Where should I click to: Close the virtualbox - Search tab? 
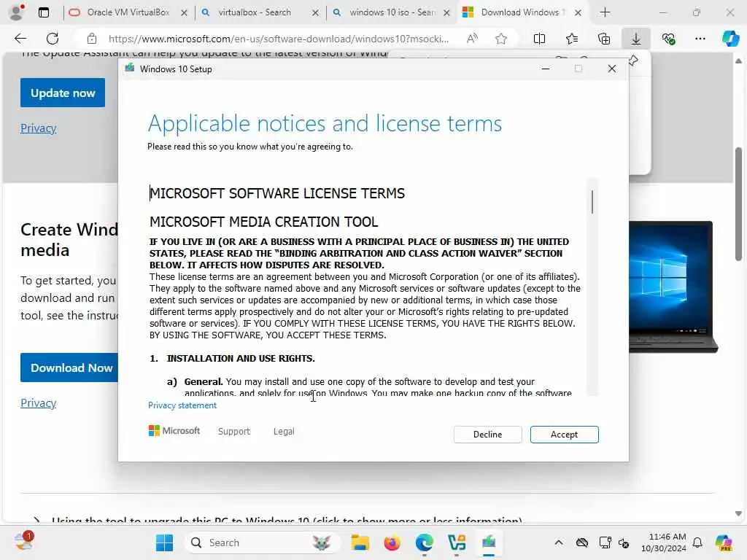click(x=315, y=13)
